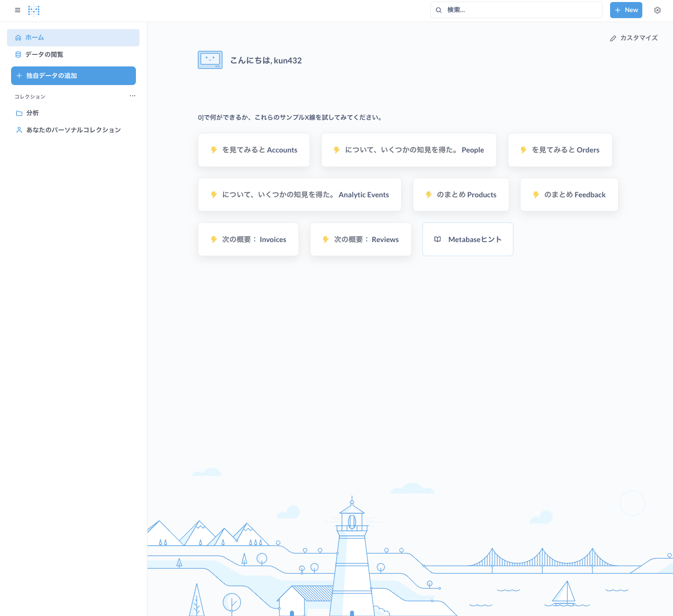673x616 pixels.
Task: Open the のまとめ Feedback card
Action: click(569, 195)
